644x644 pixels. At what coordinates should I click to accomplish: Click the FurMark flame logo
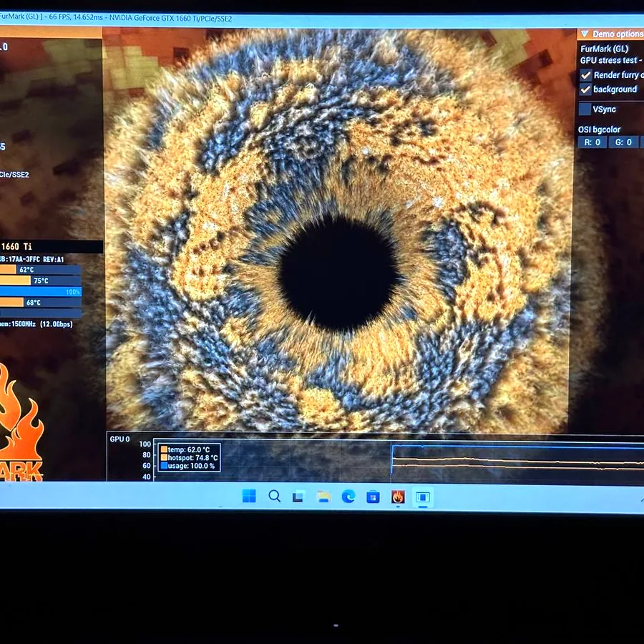click(x=21, y=421)
